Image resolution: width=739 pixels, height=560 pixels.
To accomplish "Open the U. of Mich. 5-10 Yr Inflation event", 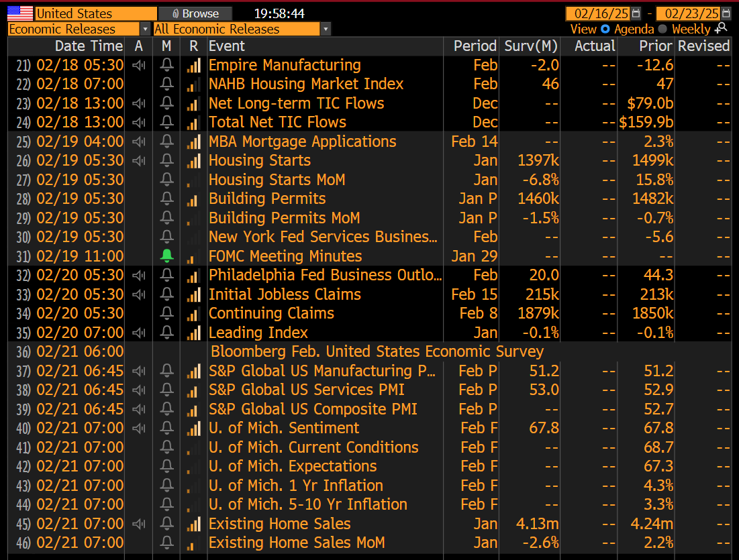I will point(308,504).
